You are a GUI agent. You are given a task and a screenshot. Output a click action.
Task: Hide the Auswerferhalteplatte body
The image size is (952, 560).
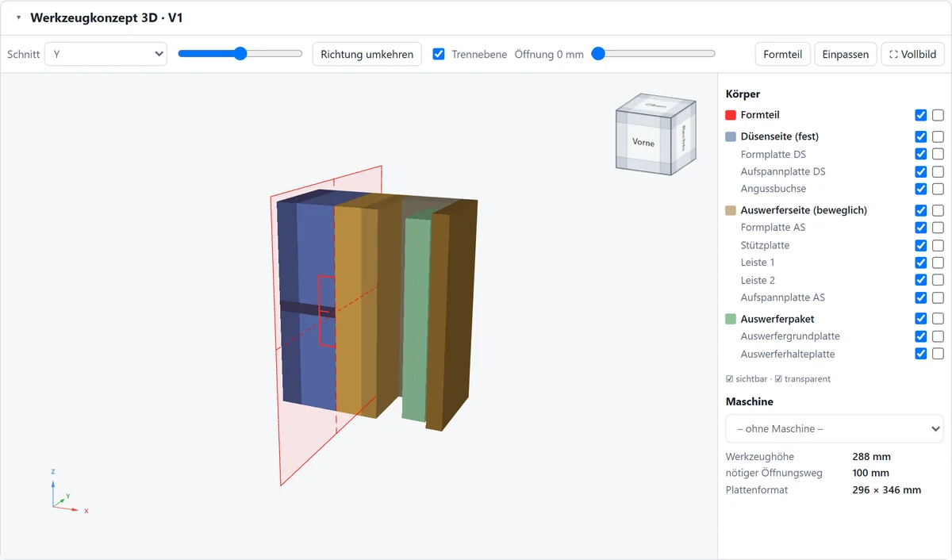[x=921, y=354]
